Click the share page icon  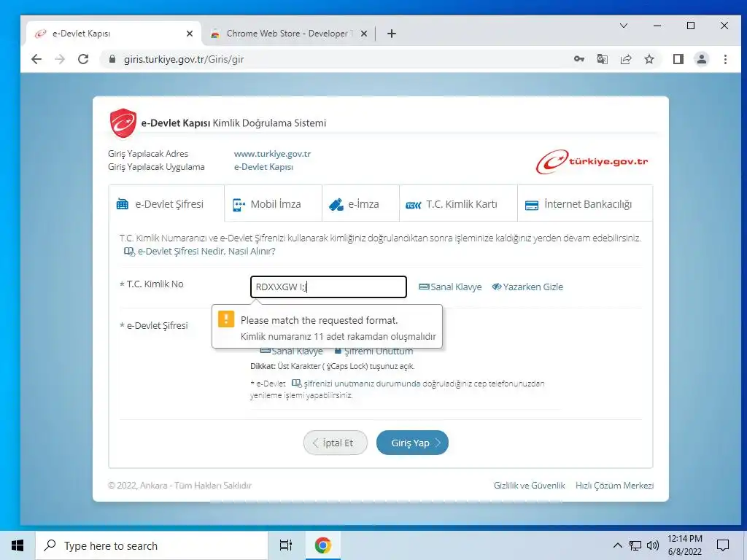(x=625, y=59)
